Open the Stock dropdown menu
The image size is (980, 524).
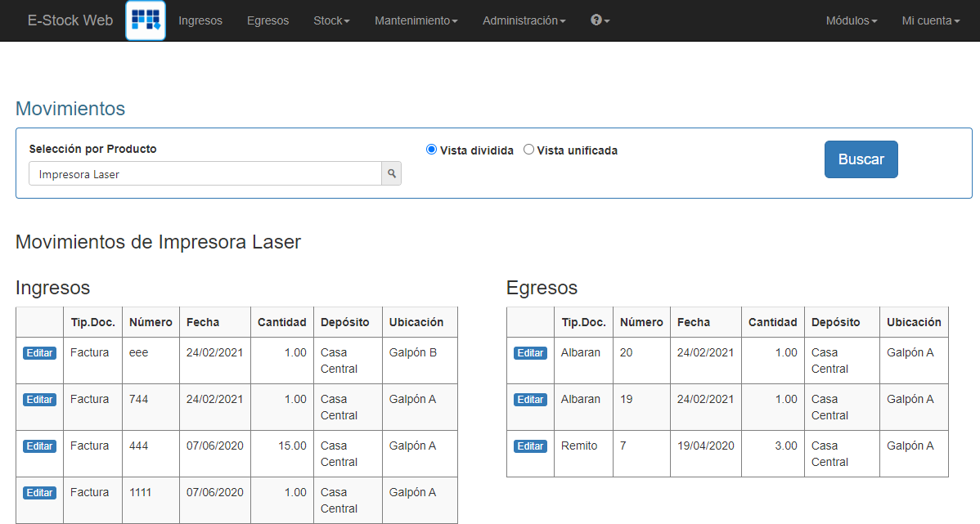(331, 20)
